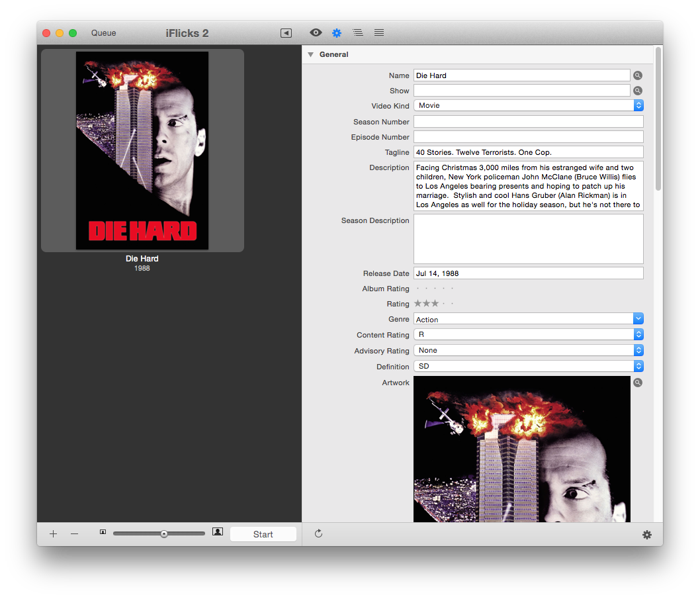Screen dimensions: 700x599
Task: Click in the Description text area
Action: click(529, 186)
